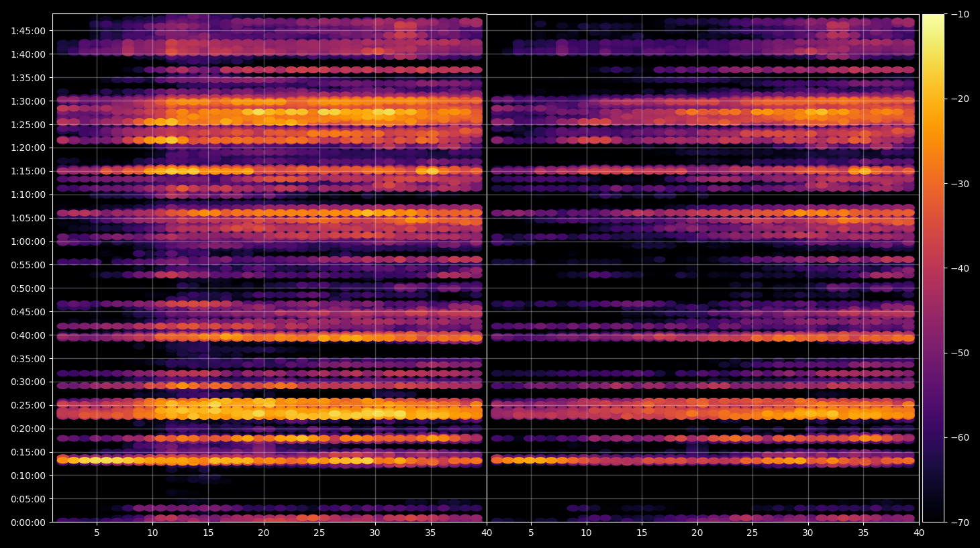The height and width of the screenshot is (548, 980).
Task: Click x-axis label 35 under the left plot
Action: coord(431,533)
